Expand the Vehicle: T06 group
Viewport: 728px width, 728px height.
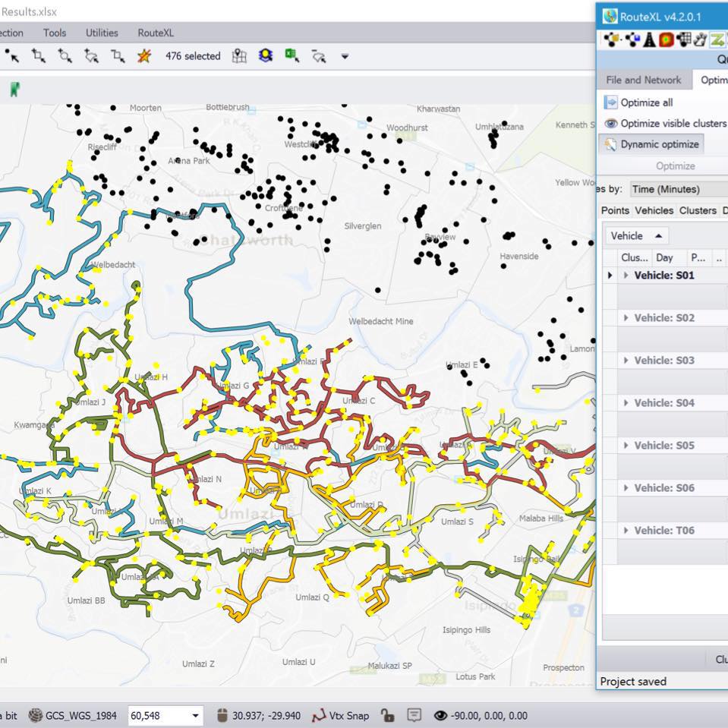click(x=626, y=531)
